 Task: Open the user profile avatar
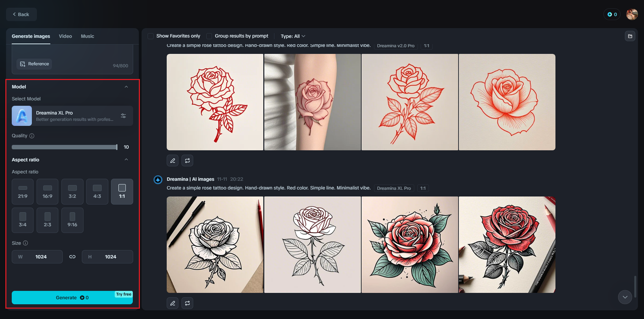(x=632, y=15)
